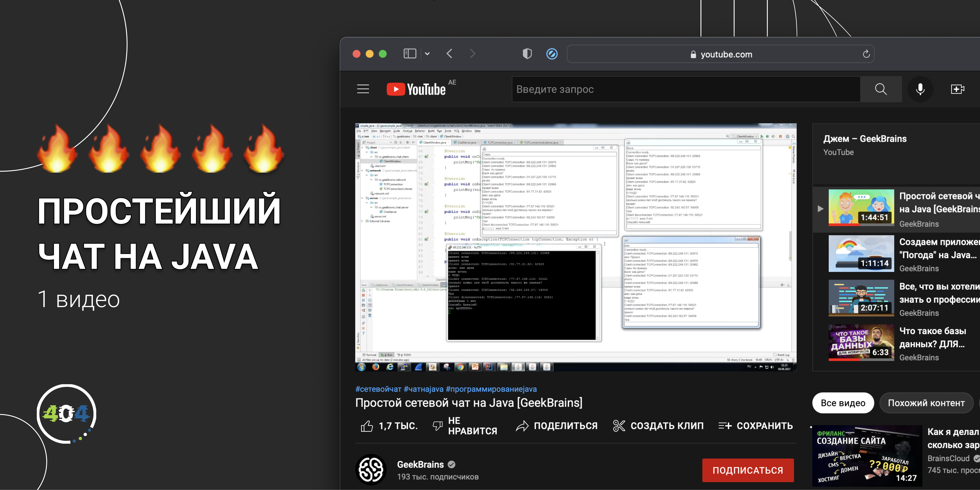Toggle the 'Не нравится' dislike button

(x=465, y=426)
